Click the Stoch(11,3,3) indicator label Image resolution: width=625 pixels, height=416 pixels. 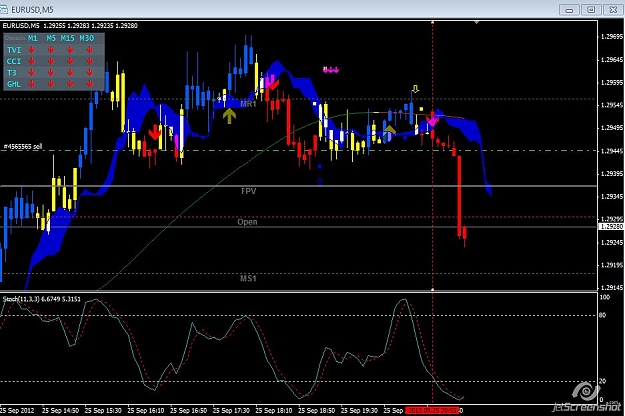point(41,299)
